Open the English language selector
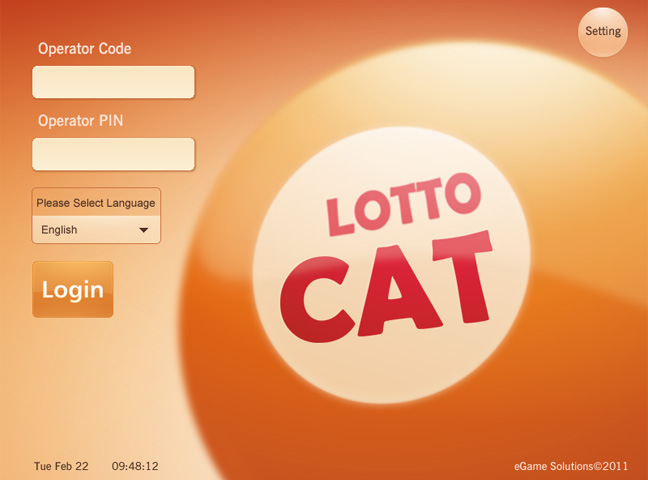648x480 pixels. click(96, 230)
